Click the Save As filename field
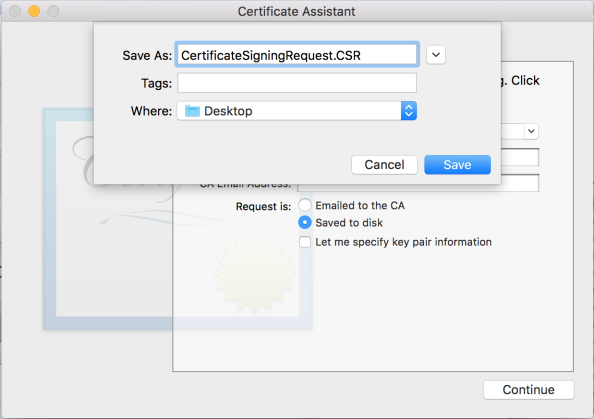594x419 pixels. (x=297, y=55)
